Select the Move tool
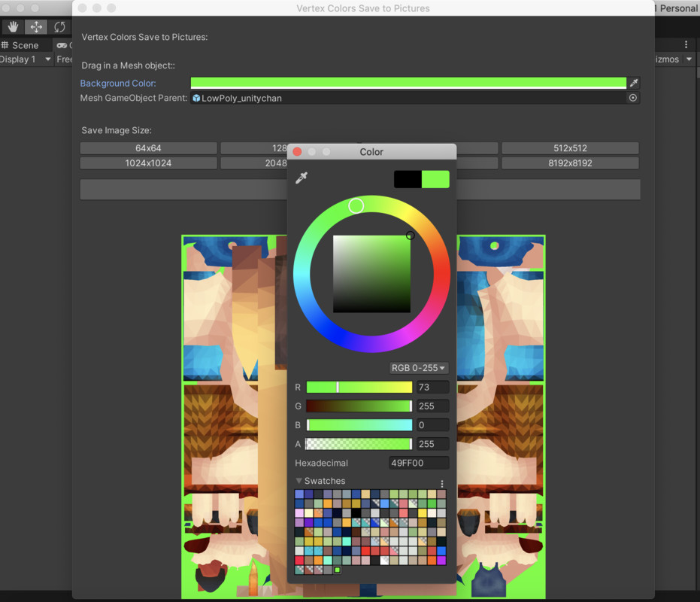 click(x=35, y=27)
